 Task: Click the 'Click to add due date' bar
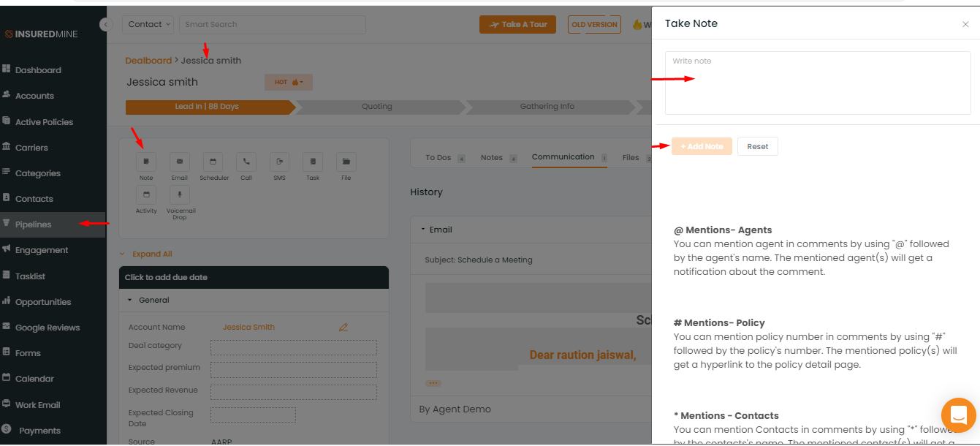[x=254, y=278]
